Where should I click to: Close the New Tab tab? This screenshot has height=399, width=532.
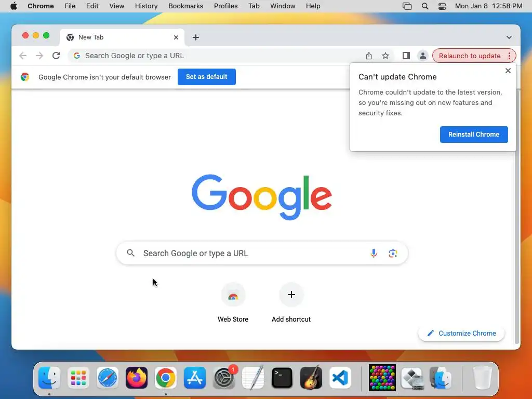176,37
